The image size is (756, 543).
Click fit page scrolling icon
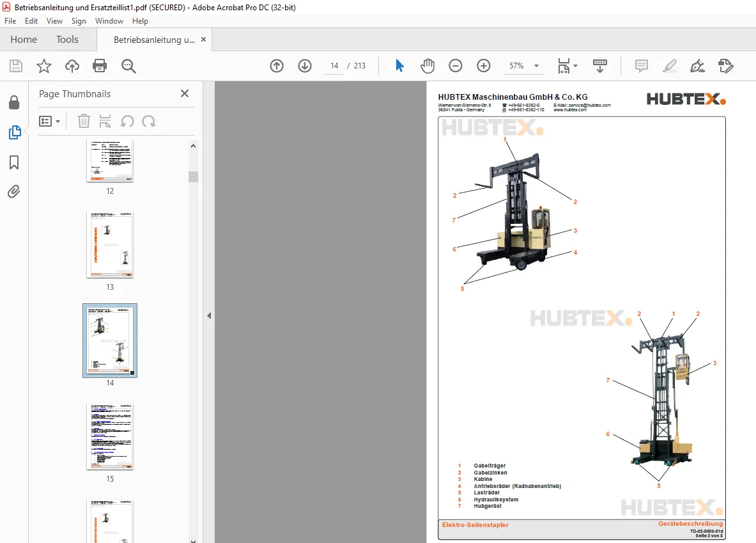tap(564, 66)
